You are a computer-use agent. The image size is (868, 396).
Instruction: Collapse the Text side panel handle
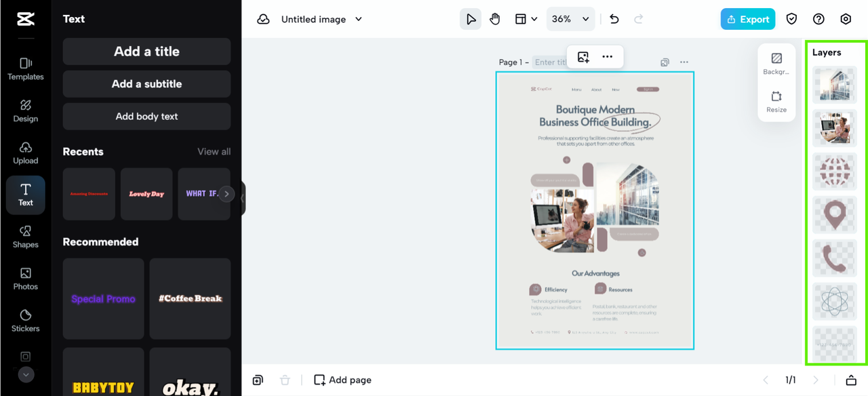point(243,199)
